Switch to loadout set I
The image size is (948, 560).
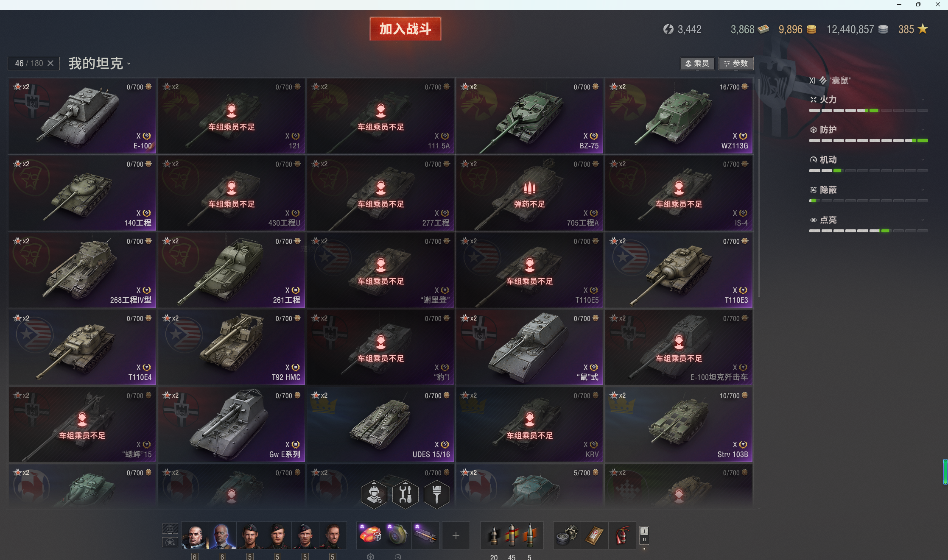pos(644,531)
